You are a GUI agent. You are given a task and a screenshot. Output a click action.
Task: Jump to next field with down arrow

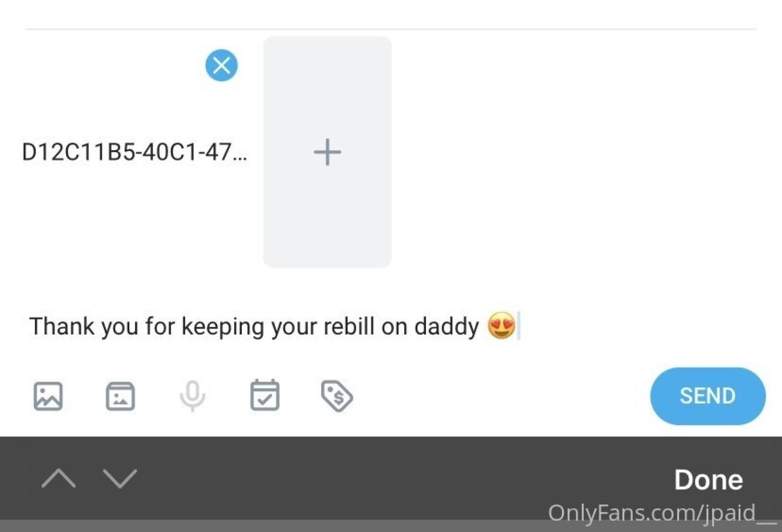(x=120, y=478)
